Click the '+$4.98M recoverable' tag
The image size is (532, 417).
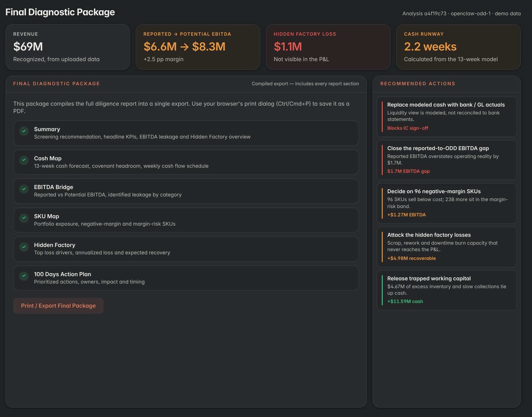click(x=411, y=259)
